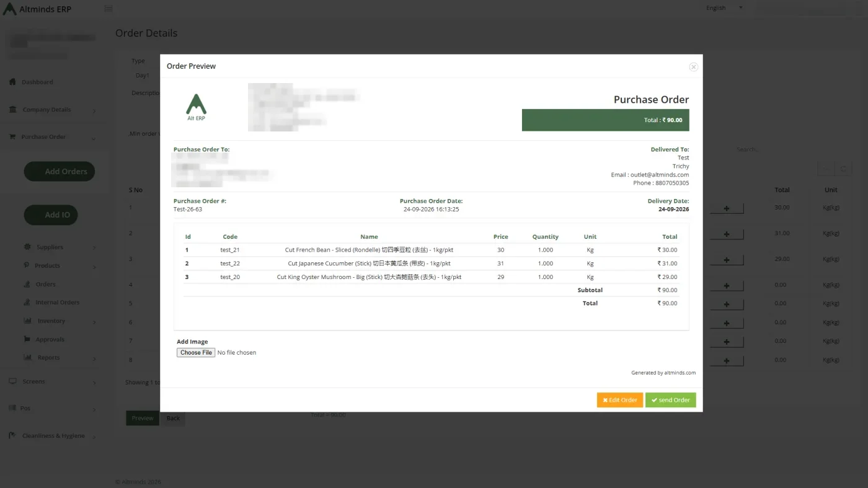Click the Alt ERP logo in order preview
The width and height of the screenshot is (868, 488).
(x=196, y=107)
